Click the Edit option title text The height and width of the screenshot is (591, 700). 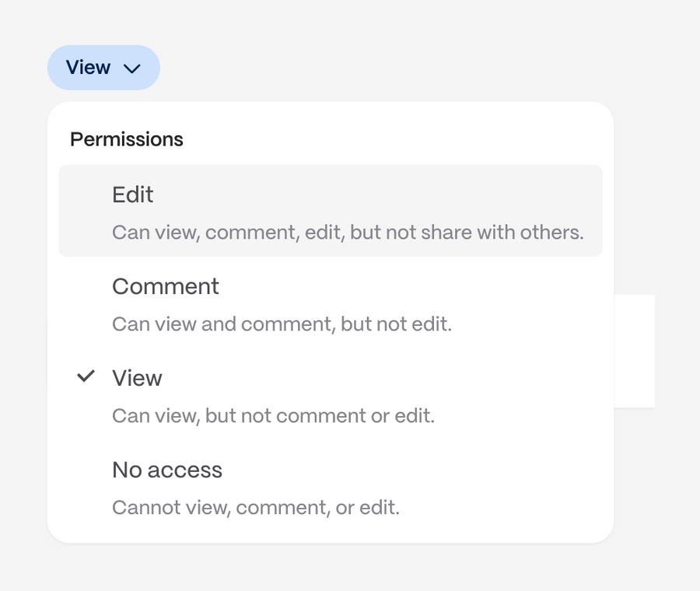tap(132, 195)
